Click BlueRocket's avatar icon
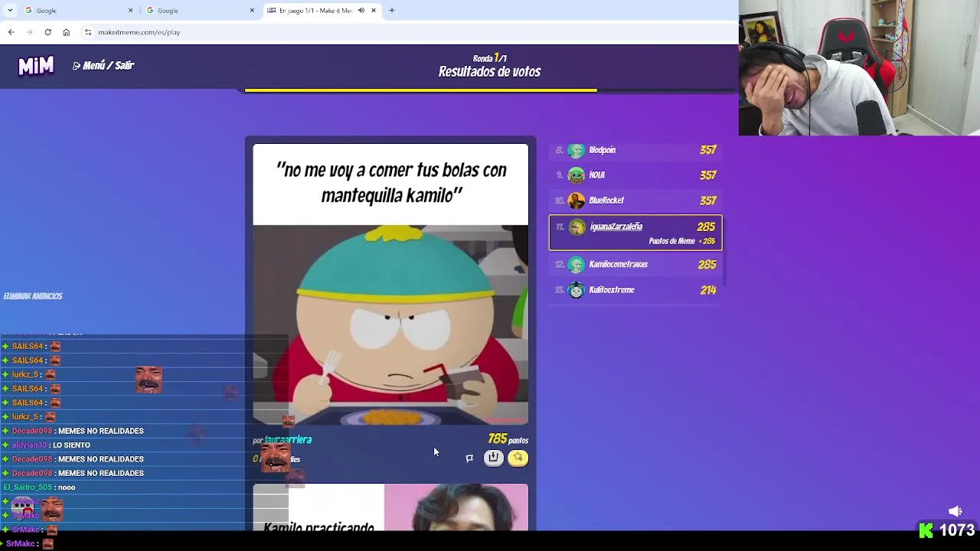Screen dimensions: 980x551 tap(577, 201)
